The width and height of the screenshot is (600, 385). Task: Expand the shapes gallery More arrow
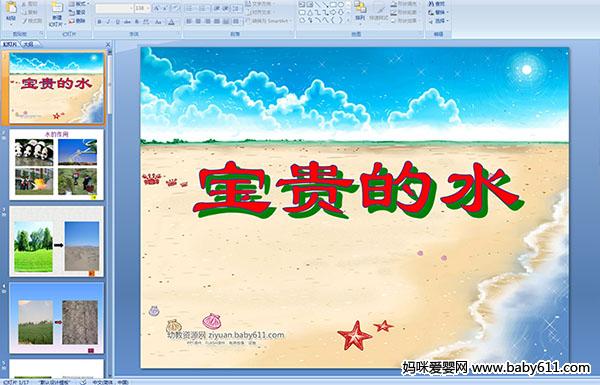347,20
